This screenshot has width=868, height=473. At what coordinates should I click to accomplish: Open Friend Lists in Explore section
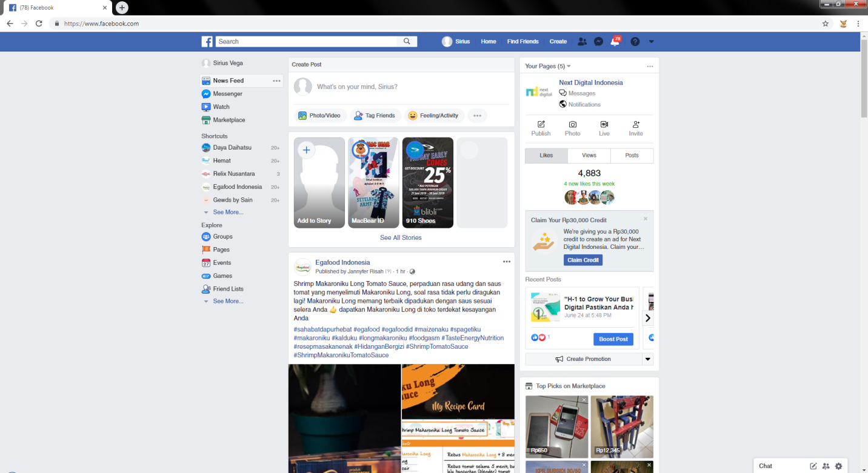228,289
